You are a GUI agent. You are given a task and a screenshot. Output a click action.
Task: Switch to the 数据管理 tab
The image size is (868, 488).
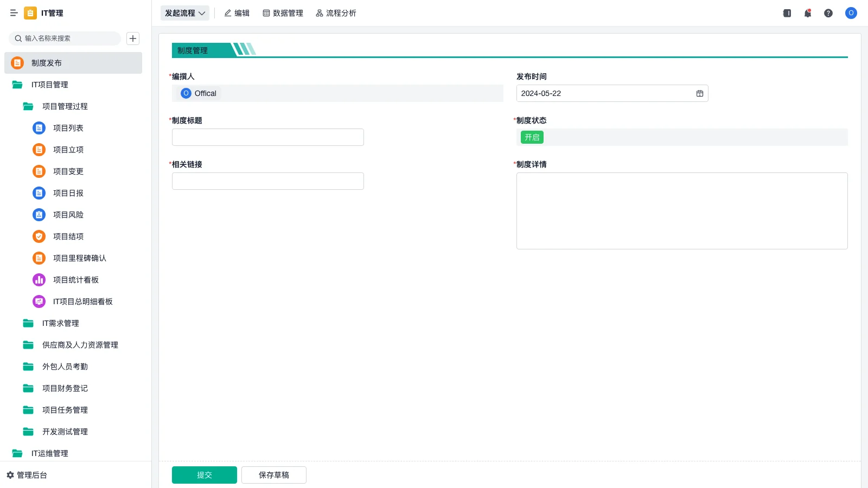coord(283,13)
